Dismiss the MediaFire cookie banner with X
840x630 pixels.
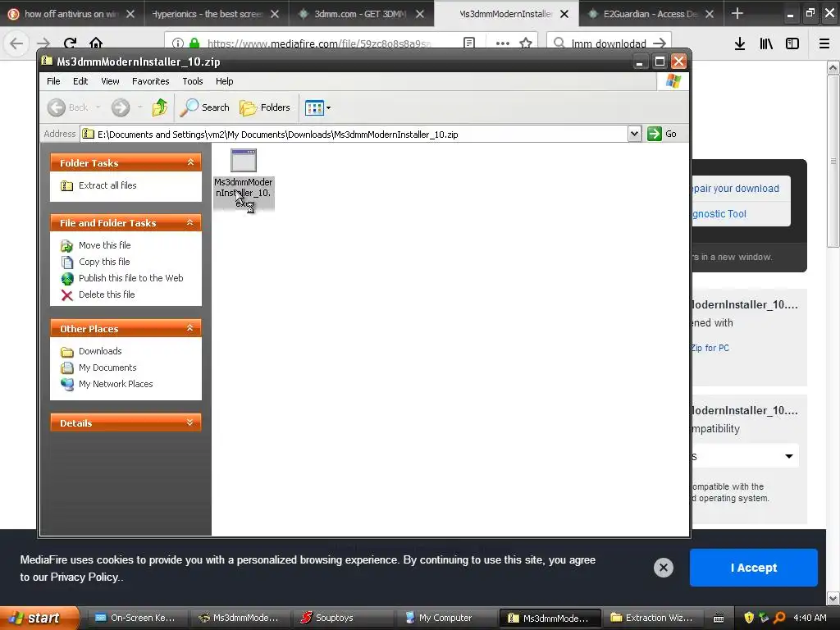coord(663,568)
